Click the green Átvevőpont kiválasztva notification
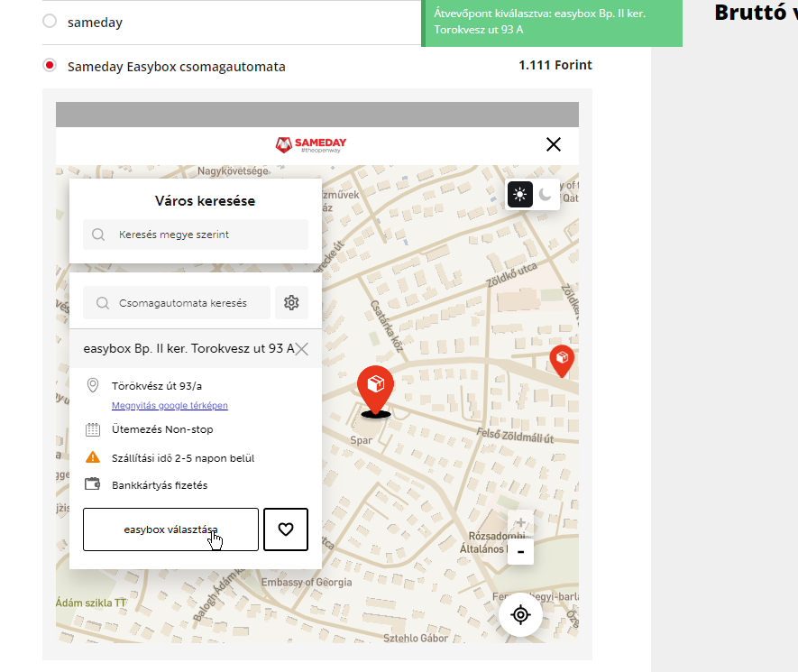Image resolution: width=798 pixels, height=672 pixels. pos(552,23)
